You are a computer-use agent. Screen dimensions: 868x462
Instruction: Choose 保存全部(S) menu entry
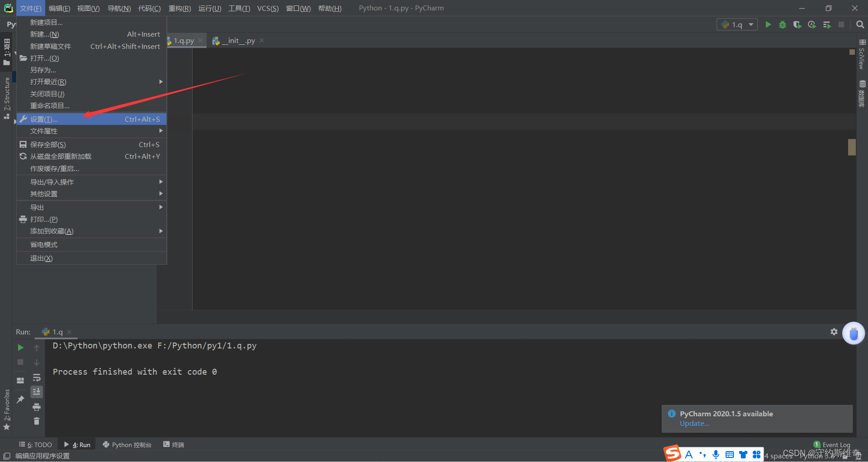(92, 144)
